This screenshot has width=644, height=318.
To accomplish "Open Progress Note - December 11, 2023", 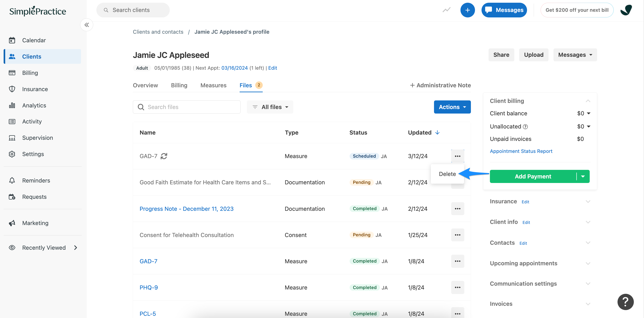I will click(186, 209).
